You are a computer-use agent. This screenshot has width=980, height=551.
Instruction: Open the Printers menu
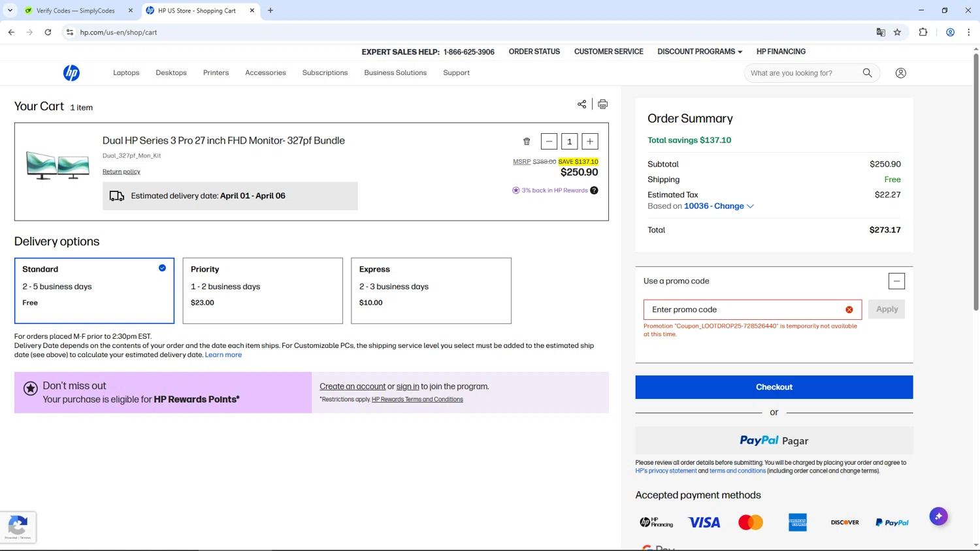(216, 73)
